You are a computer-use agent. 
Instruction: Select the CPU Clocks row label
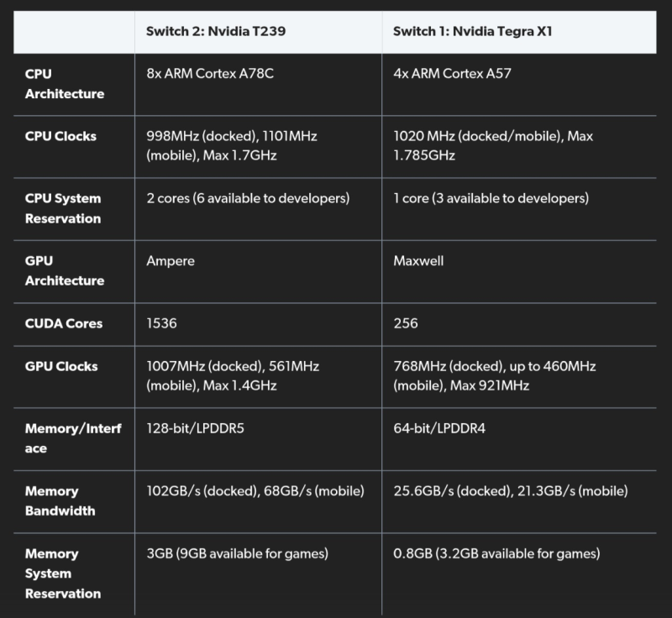pyautogui.click(x=60, y=136)
